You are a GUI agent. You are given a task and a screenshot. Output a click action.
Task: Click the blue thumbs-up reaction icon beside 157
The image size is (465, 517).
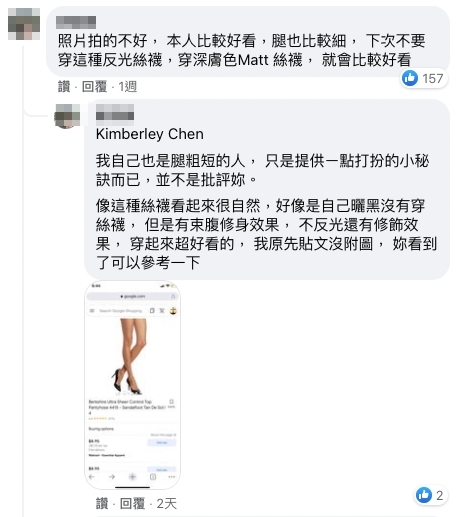410,78
